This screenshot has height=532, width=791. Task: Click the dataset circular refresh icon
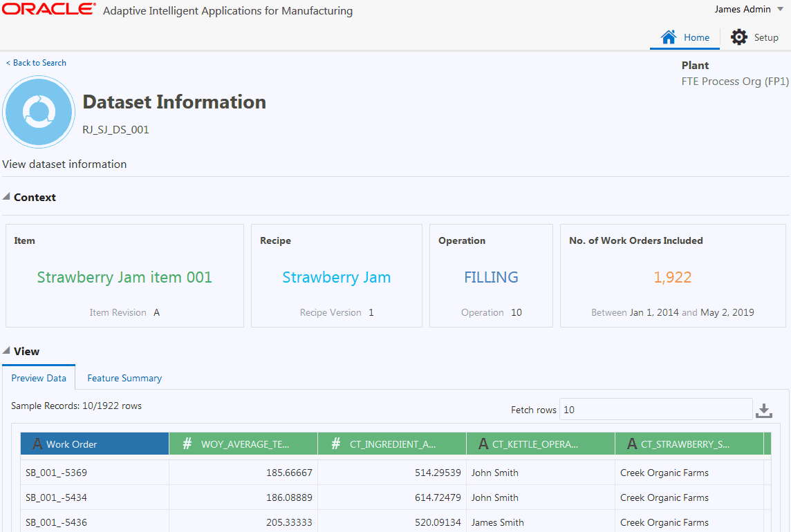(39, 112)
